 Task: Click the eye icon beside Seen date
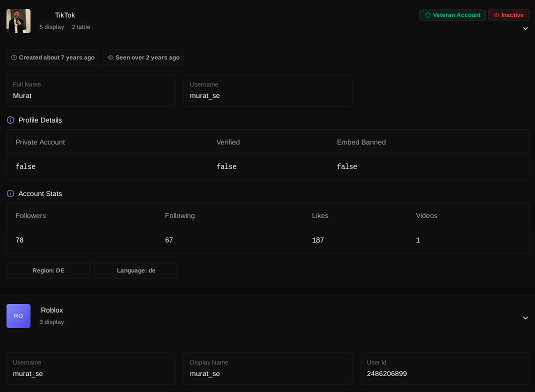pos(110,57)
